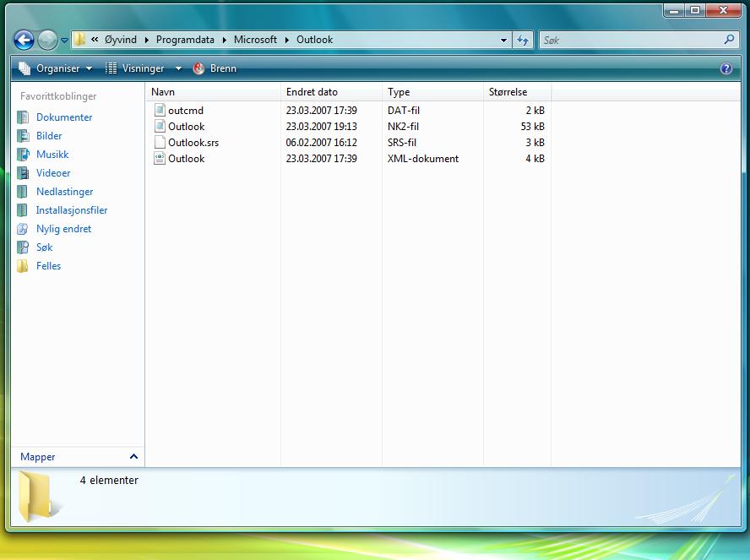This screenshot has width=750, height=560.
Task: Maximize the Explorer window
Action: coord(695,10)
